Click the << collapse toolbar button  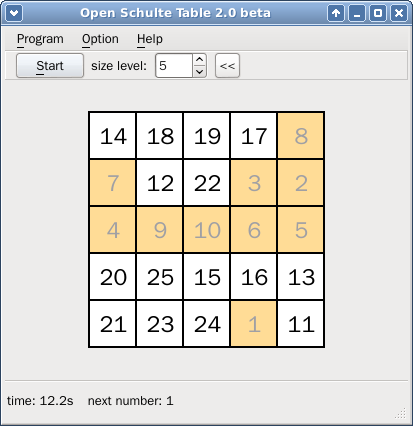pos(227,66)
